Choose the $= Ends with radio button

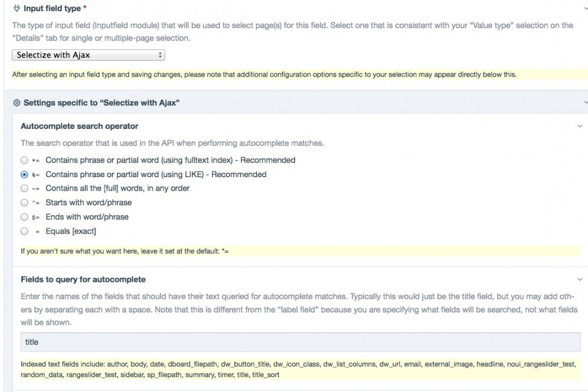(24, 217)
